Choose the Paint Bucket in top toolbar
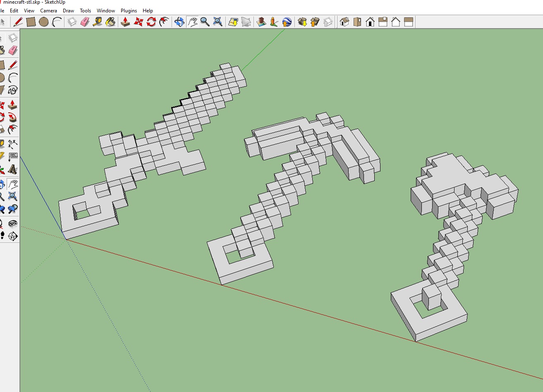543x392 pixels. pyautogui.click(x=110, y=22)
